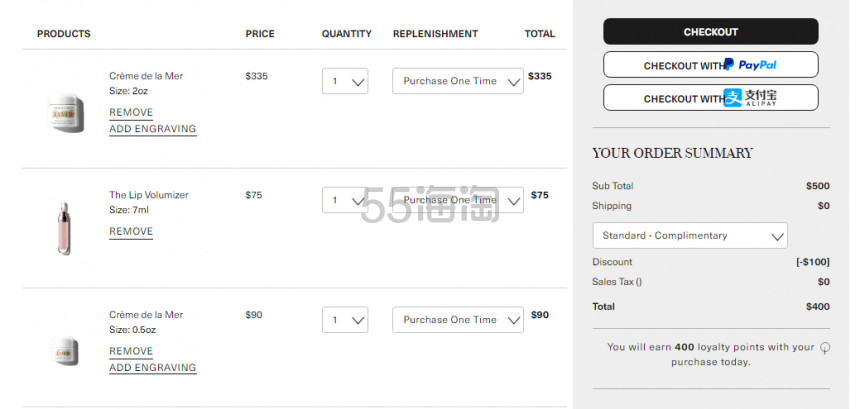Open the Crème de la Mer 0.5oz thumbnail
This screenshot has height=409, width=860.
coord(64,351)
